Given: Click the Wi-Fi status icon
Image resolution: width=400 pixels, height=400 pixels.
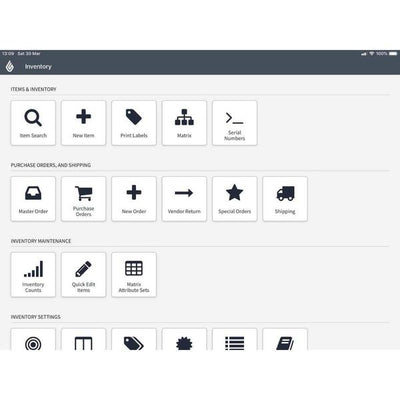Looking at the screenshot, I should point(371,54).
